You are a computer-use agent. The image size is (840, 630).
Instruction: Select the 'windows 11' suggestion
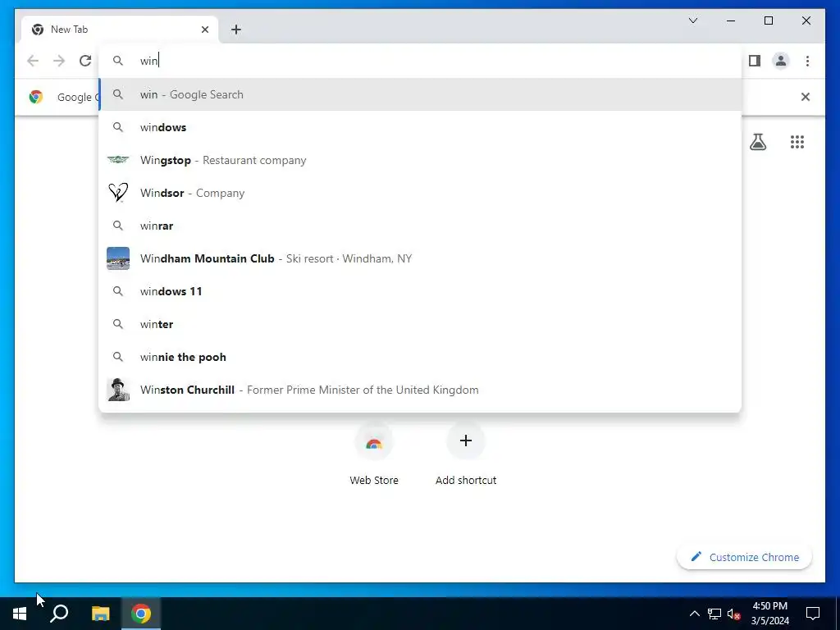[x=420, y=291]
